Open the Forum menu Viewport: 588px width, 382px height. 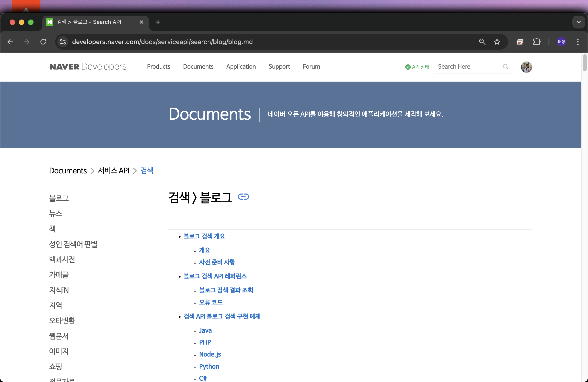point(311,67)
